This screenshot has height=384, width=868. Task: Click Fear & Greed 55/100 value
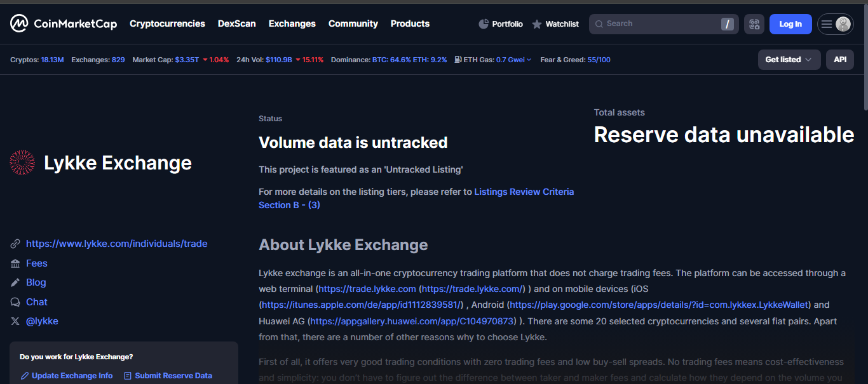click(x=599, y=60)
